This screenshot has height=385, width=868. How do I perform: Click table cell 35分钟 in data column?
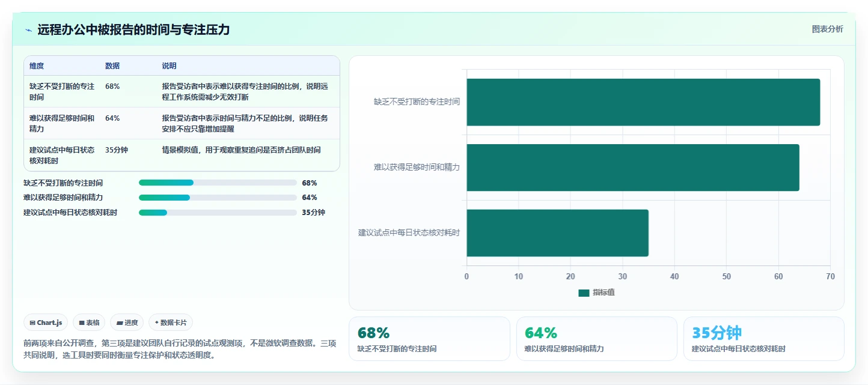[117, 150]
